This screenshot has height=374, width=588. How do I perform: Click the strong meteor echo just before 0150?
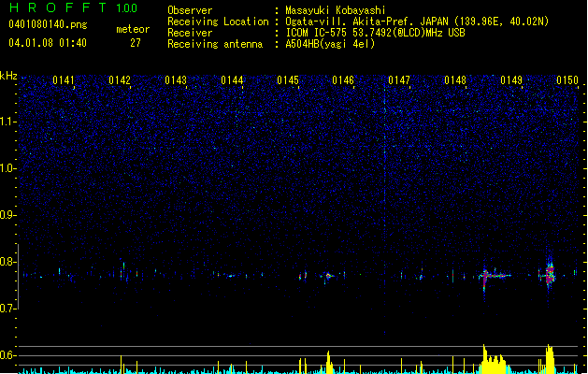[550, 274]
